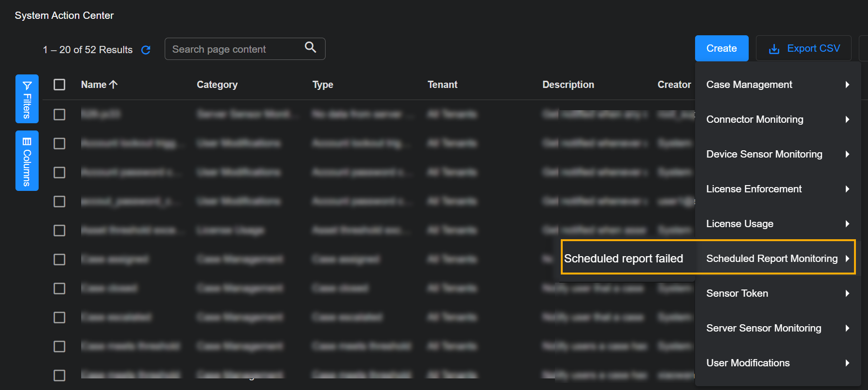
Task: Click the Category column header
Action: click(x=217, y=85)
